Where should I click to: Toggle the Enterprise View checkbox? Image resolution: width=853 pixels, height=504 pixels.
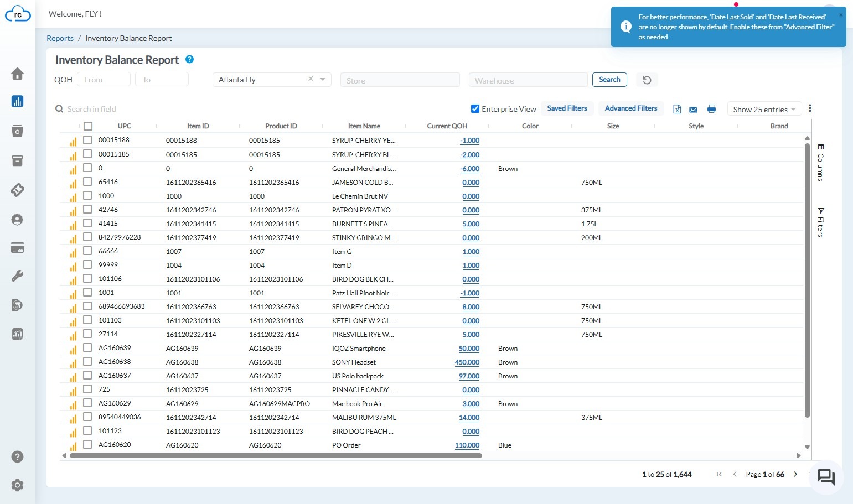(475, 108)
